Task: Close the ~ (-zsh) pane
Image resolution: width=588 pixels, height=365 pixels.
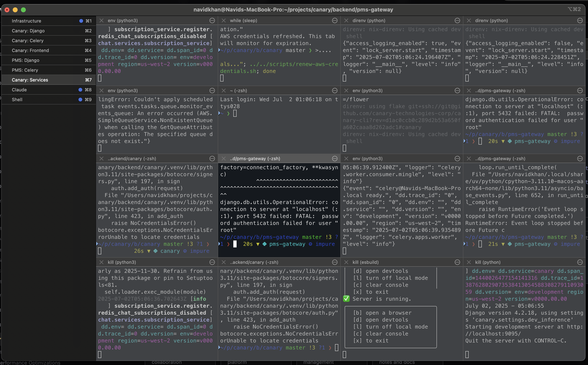Action: click(223, 91)
